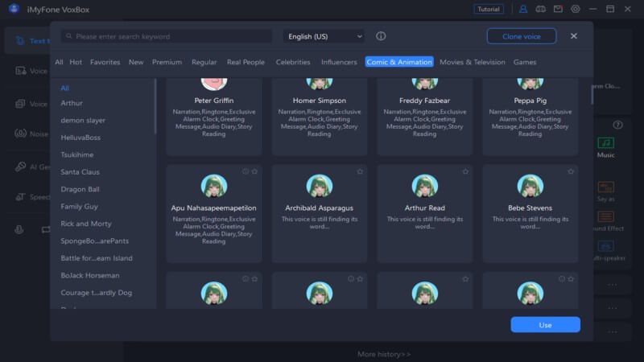The image size is (644, 362).
Task: Open the Noise reducer sidebar icon
Action: tap(20, 134)
